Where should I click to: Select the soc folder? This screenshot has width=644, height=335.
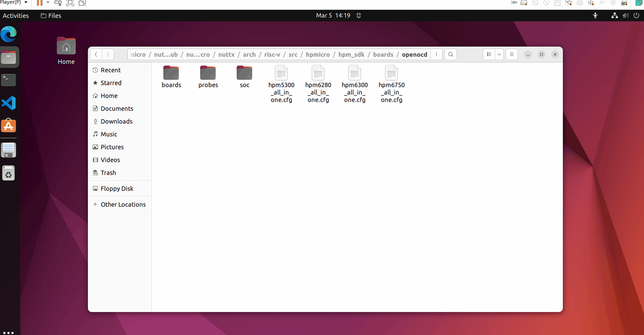[x=244, y=77]
